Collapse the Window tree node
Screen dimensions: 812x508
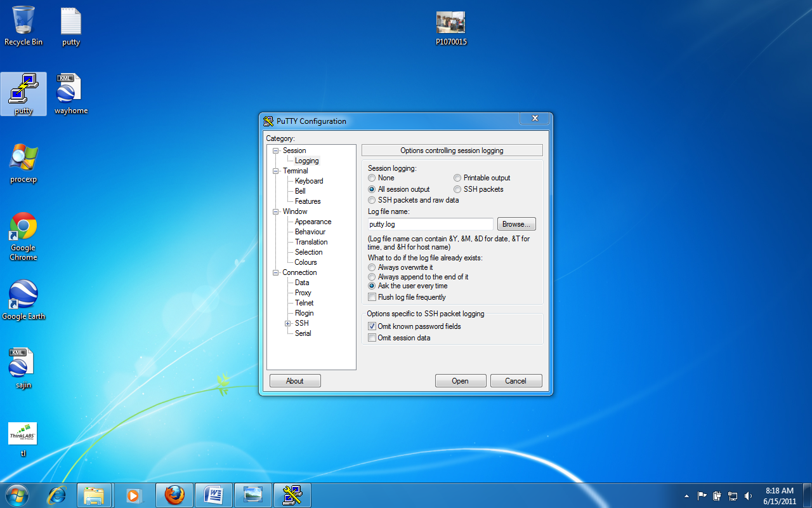276,211
